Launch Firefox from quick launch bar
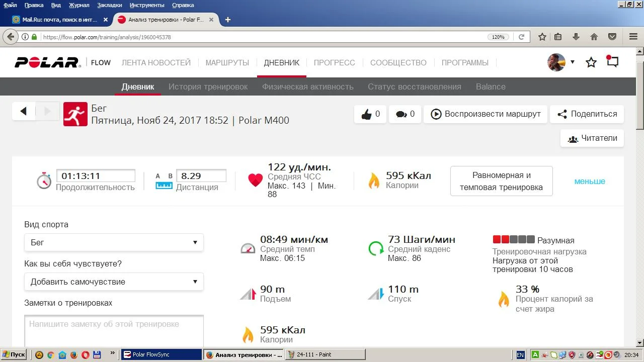The width and height of the screenshot is (644, 362). (73, 354)
